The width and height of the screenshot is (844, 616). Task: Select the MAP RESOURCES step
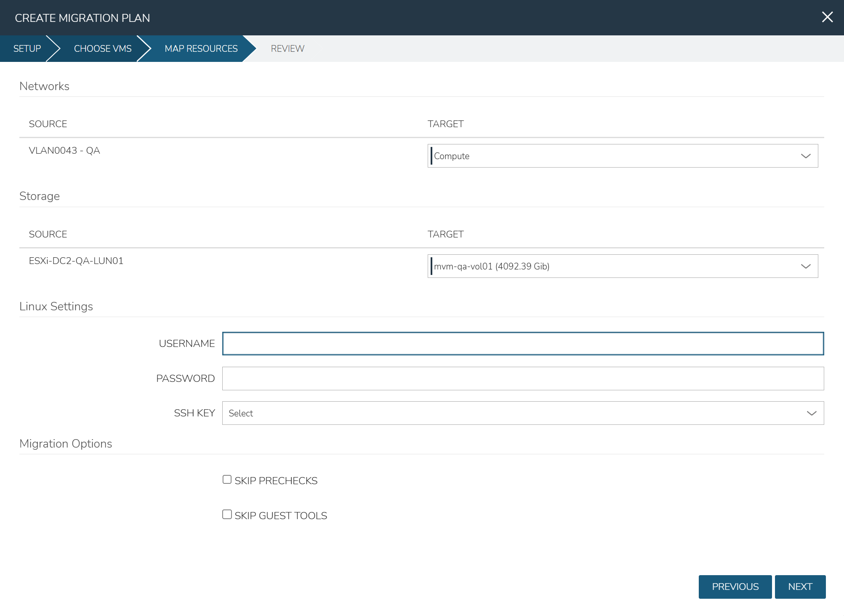201,49
